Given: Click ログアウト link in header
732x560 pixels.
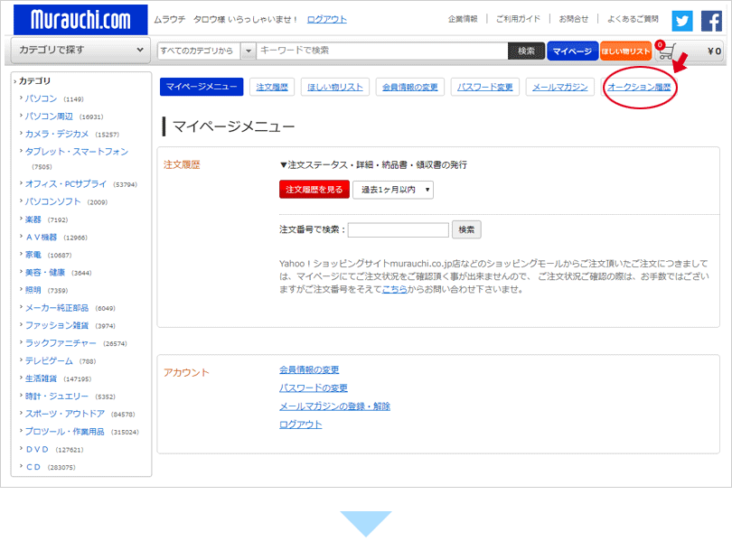Looking at the screenshot, I should tap(327, 20).
